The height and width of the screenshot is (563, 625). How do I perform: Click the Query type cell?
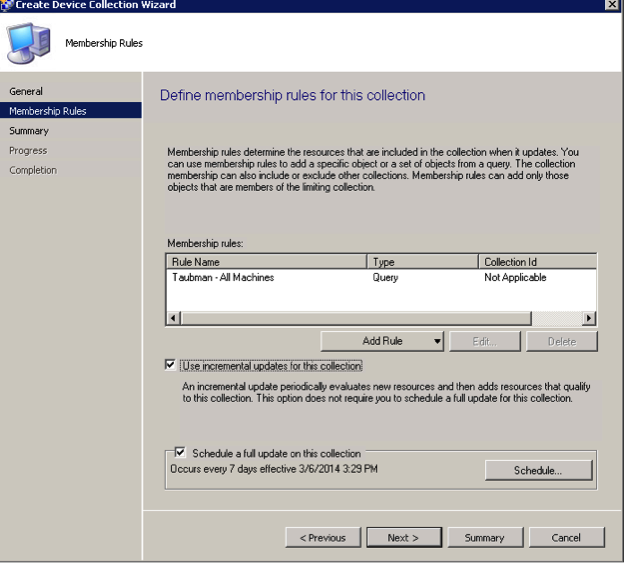click(385, 278)
